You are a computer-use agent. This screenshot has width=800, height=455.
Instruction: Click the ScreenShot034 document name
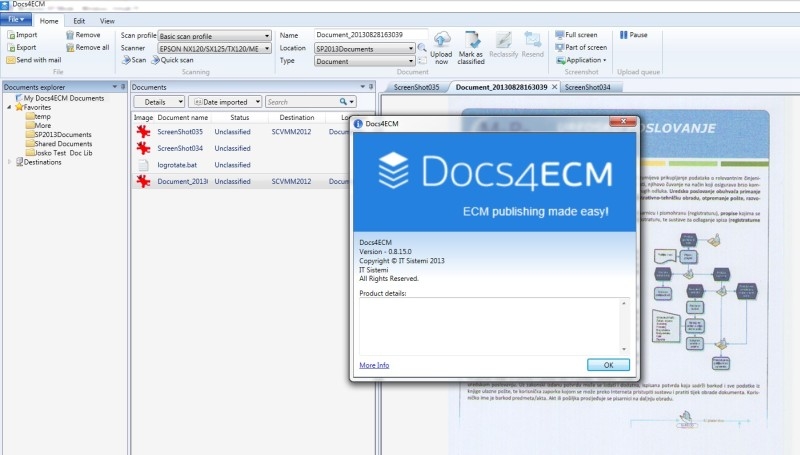pyautogui.click(x=180, y=148)
